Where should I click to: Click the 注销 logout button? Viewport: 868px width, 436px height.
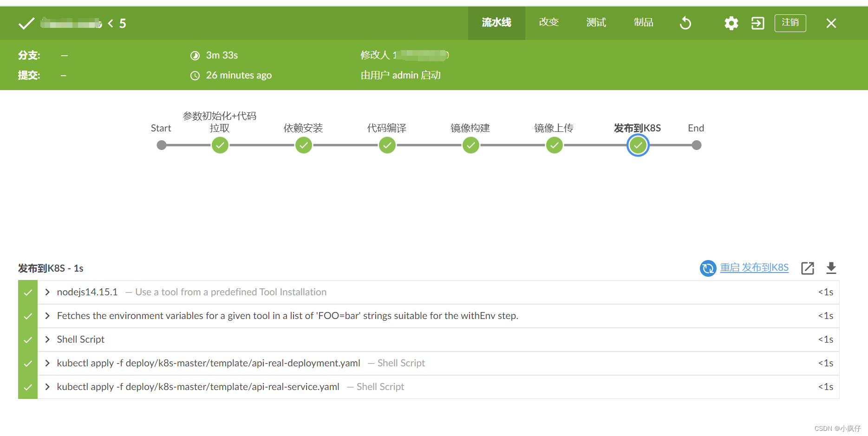(790, 23)
